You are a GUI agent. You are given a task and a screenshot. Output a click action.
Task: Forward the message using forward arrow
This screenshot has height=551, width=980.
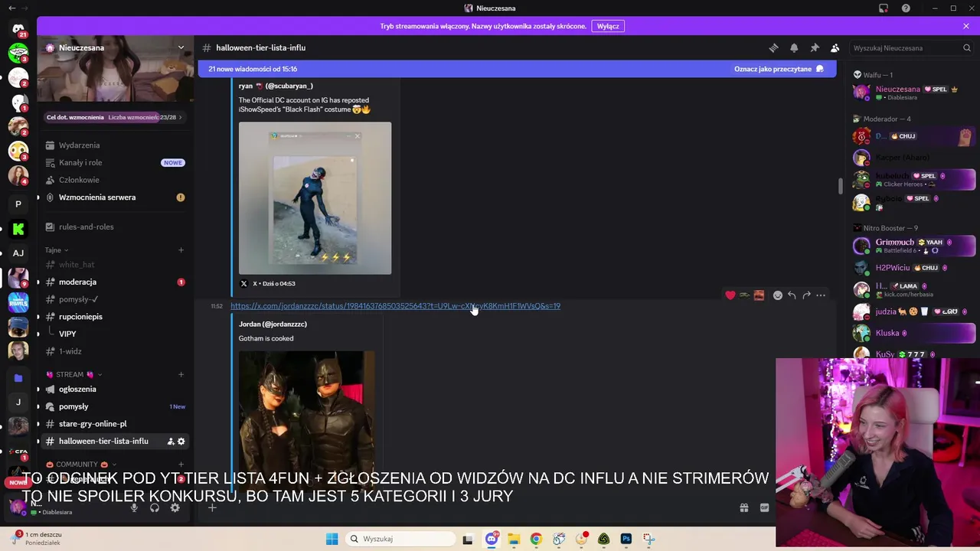pyautogui.click(x=806, y=295)
